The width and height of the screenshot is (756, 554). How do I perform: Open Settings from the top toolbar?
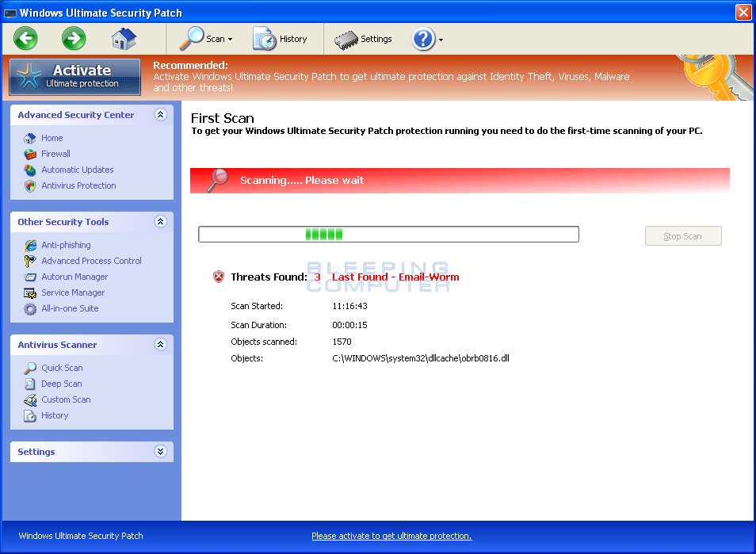[x=364, y=38]
